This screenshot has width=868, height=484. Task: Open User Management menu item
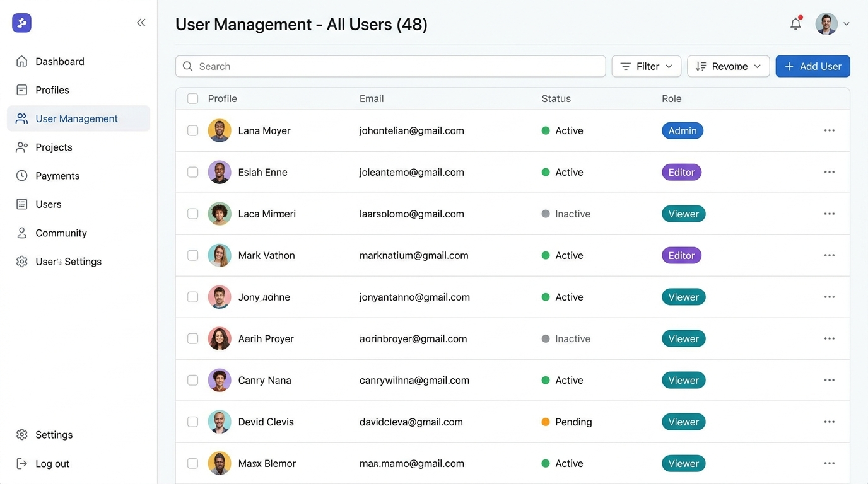[x=78, y=118]
